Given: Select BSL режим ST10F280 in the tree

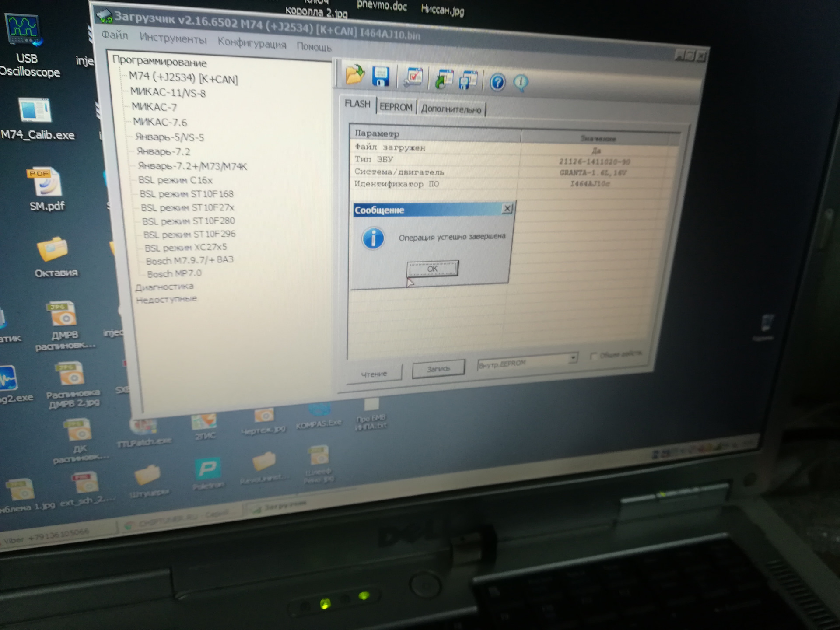Looking at the screenshot, I should tap(188, 220).
